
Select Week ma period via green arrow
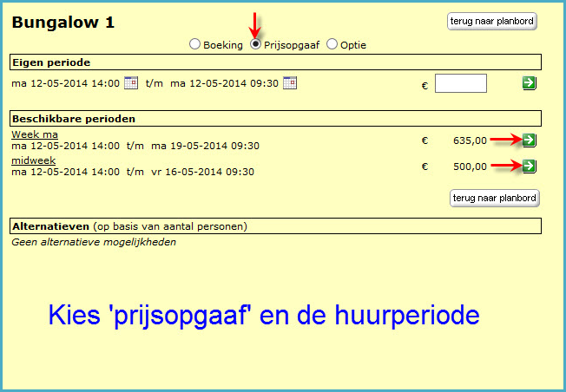pos(530,140)
